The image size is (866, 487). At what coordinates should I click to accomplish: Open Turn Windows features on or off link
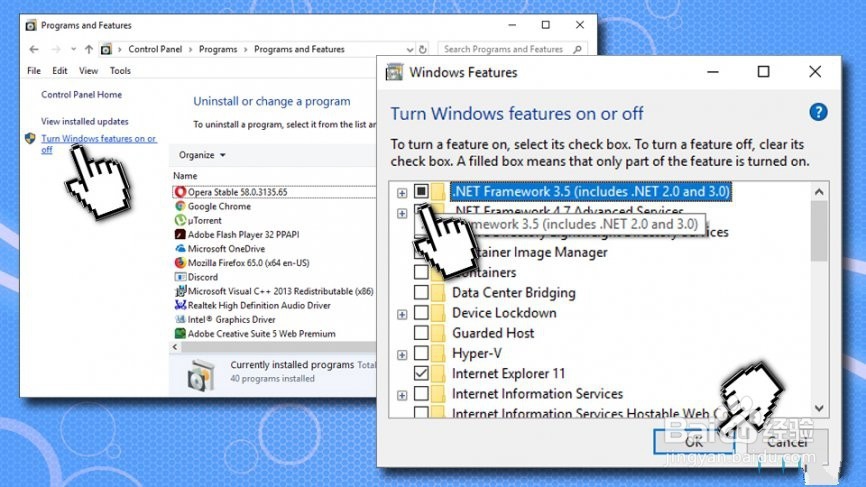[x=98, y=144]
